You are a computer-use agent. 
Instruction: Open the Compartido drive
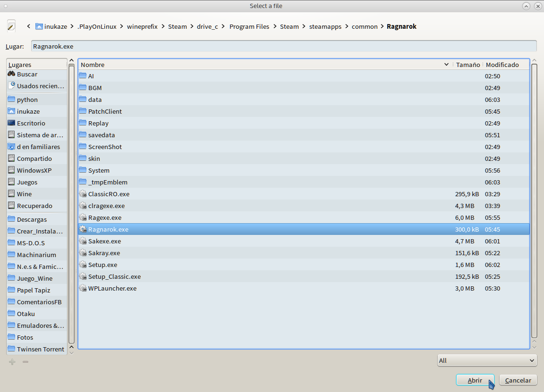tap(37, 158)
